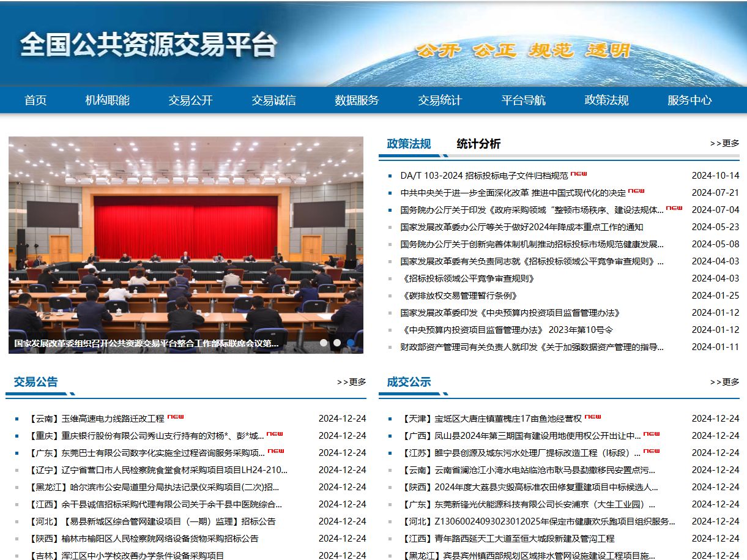This screenshot has height=560, width=747.
Task: Open 【江西】余干县诚信招标采购代理 announcement
Action: coord(155,504)
